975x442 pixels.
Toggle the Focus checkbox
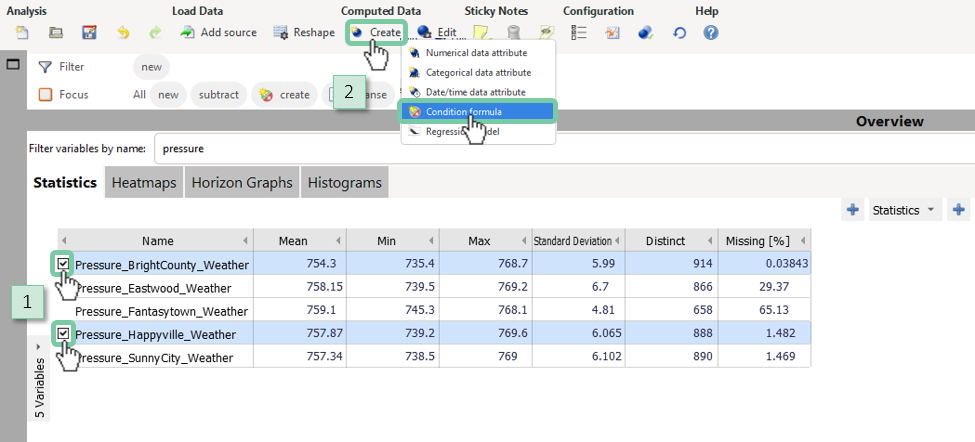tap(45, 95)
